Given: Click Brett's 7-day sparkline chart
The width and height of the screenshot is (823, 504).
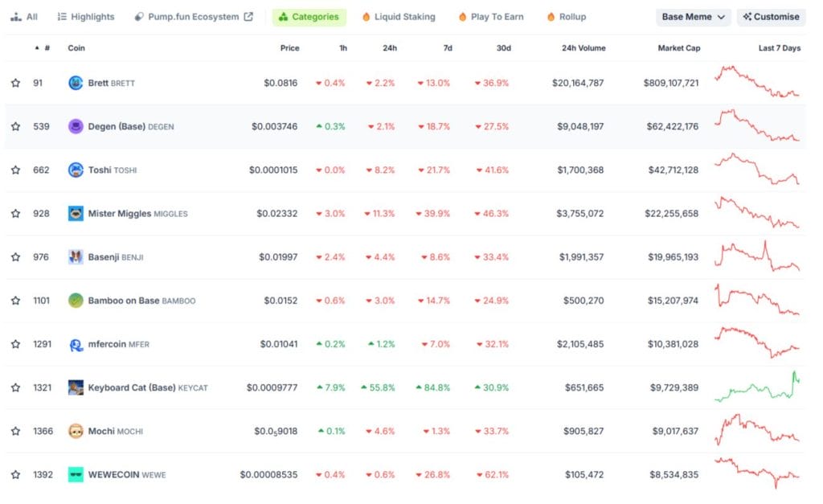Looking at the screenshot, I should (757, 81).
